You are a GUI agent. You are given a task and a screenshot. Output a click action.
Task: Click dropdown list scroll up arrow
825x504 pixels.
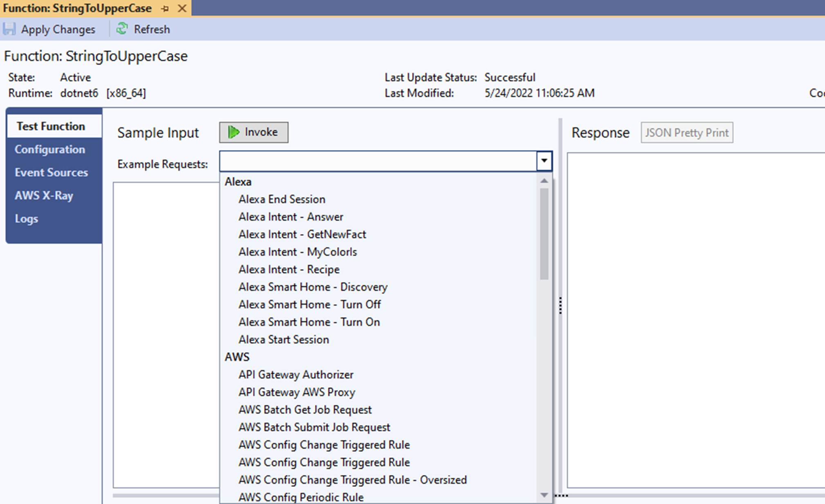544,181
